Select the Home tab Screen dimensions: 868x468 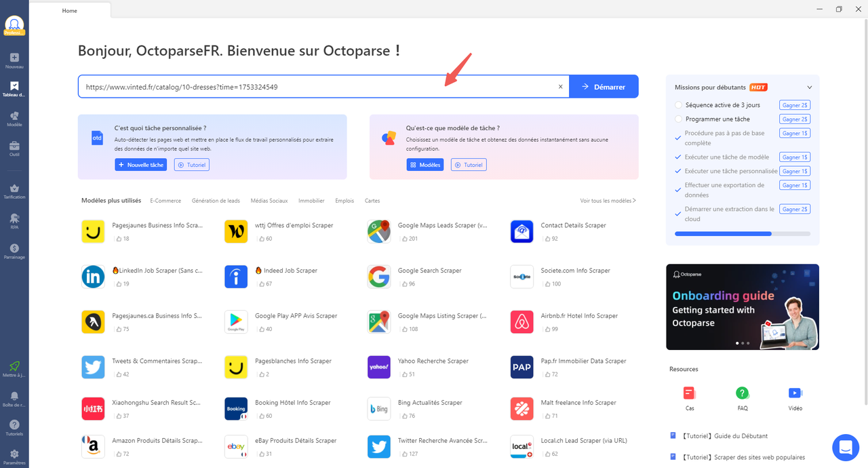point(69,11)
